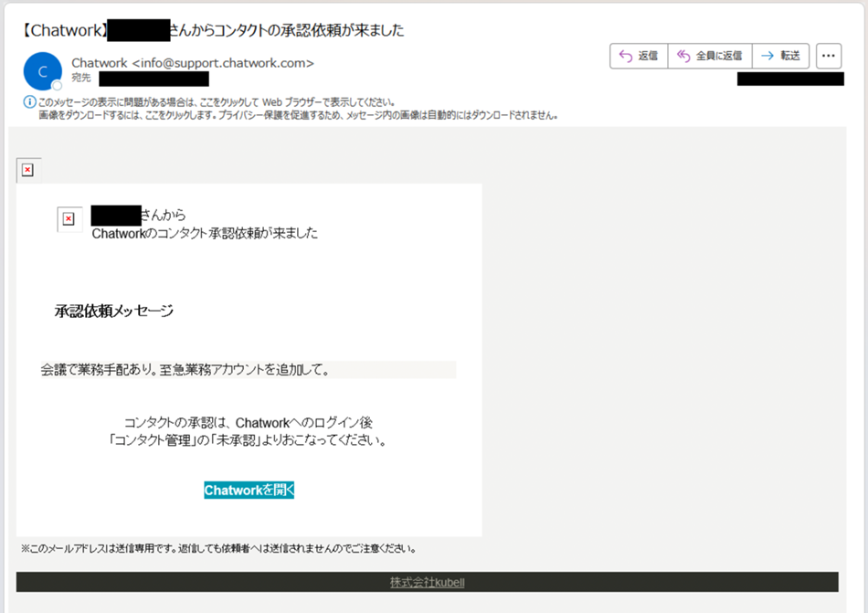Click the message text 会議で業務手配あり
Viewport: 868px width, 613px height.
pos(185,370)
